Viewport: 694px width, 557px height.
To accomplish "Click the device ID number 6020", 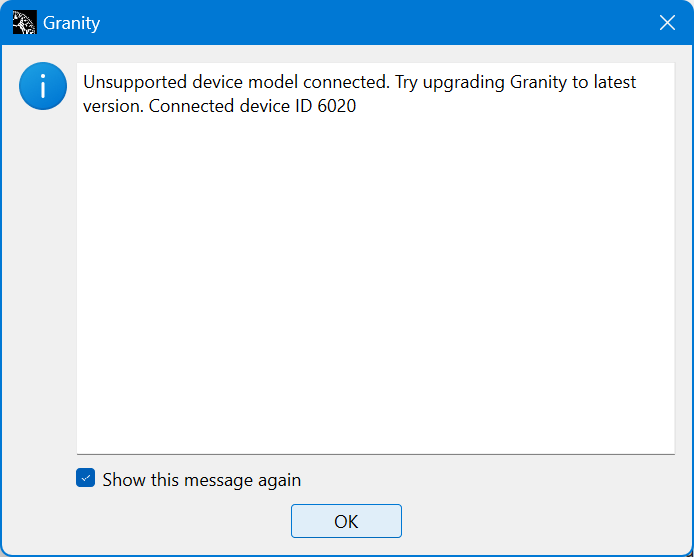I will pos(337,106).
